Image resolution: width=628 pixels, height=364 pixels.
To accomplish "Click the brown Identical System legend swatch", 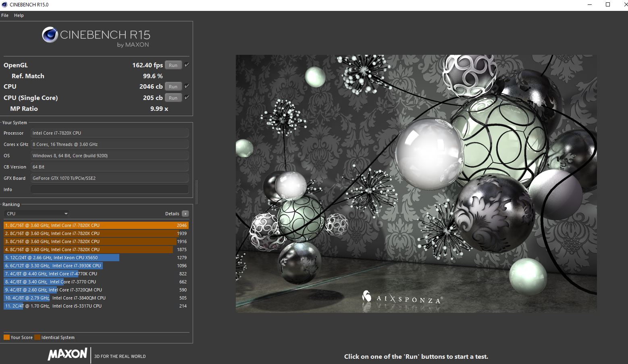I will (x=37, y=337).
